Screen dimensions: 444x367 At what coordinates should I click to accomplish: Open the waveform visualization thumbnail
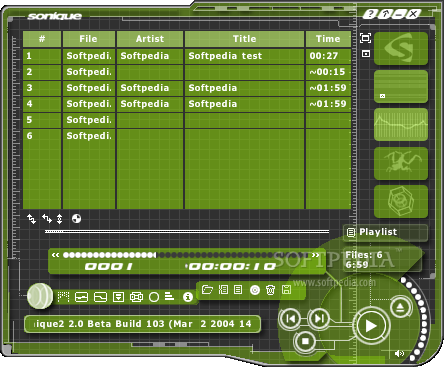(x=401, y=124)
